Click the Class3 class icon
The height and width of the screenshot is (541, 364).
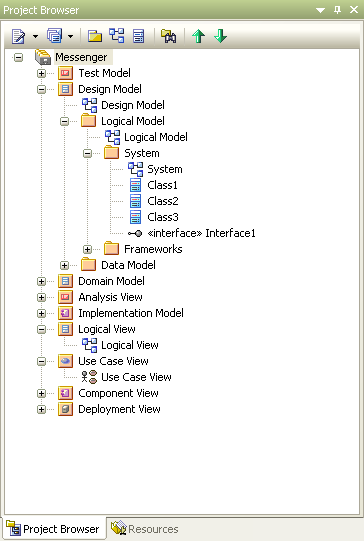136,217
